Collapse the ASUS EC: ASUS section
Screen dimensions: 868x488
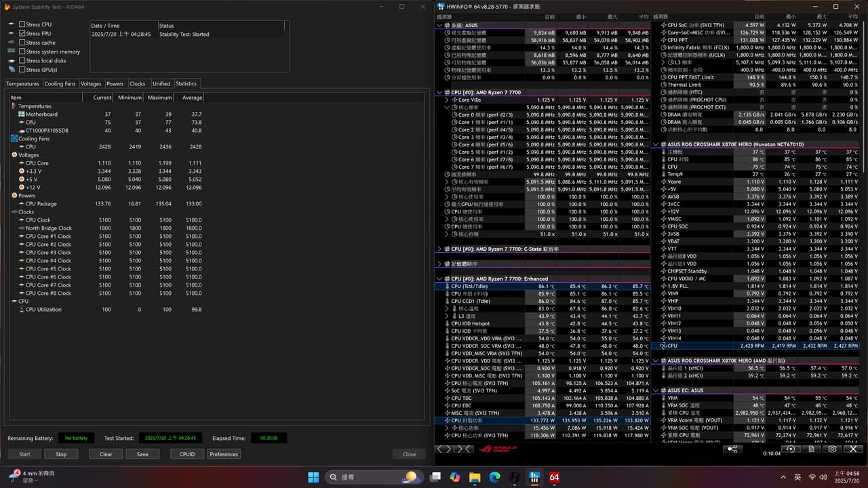pyautogui.click(x=654, y=390)
